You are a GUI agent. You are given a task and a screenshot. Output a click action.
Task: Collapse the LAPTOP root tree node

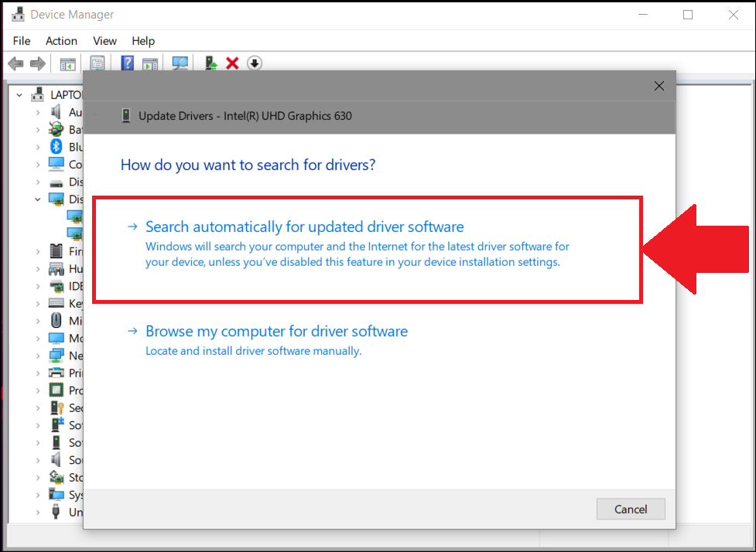pyautogui.click(x=19, y=94)
